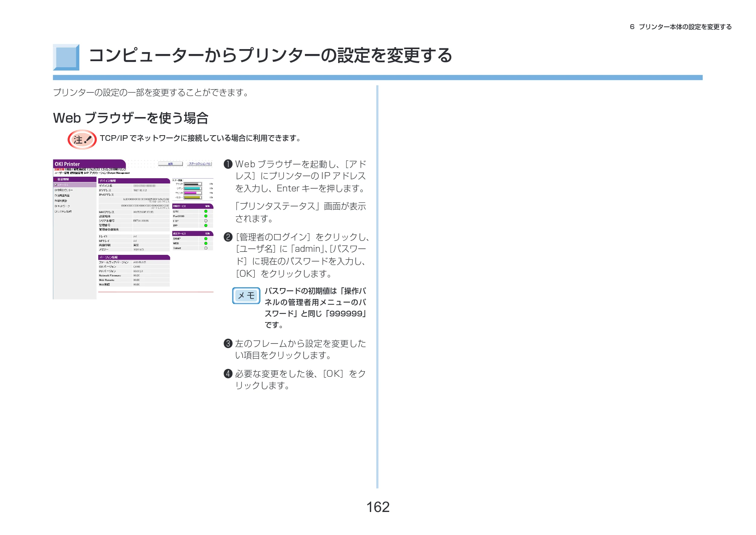Open 印刷カウンター in the sidebar
Image resolution: width=756 pixels, height=535 pixels.
pos(64,190)
